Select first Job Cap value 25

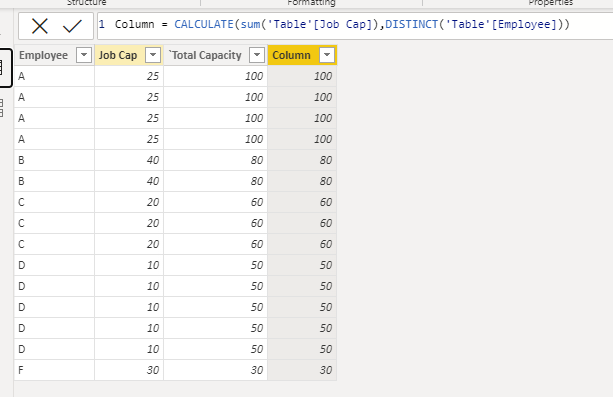pos(129,76)
